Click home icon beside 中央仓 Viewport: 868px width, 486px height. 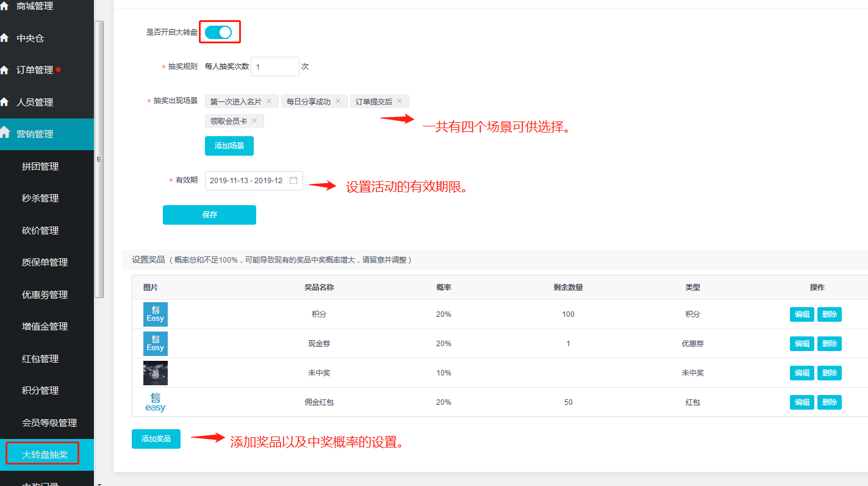[4, 38]
